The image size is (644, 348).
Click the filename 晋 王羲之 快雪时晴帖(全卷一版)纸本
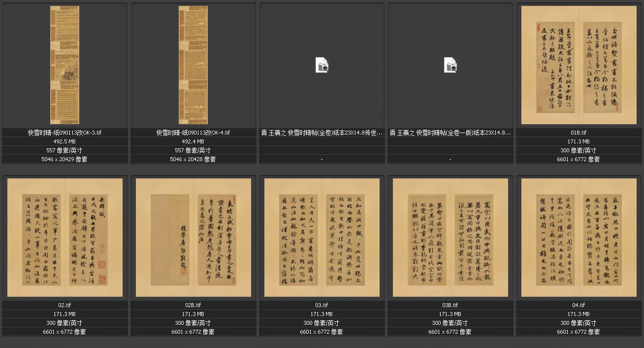[x=451, y=133]
